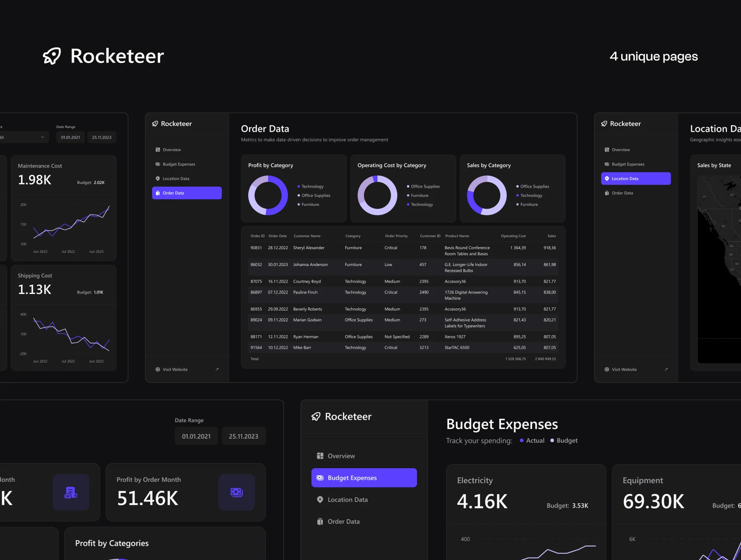The image size is (741, 560).
Task: Click Order Data clipboard icon in Location panel sidebar
Action: coord(607,193)
